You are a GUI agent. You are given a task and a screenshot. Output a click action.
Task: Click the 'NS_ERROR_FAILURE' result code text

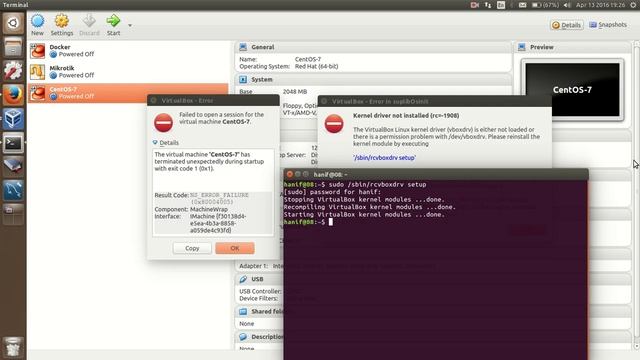tap(219, 195)
